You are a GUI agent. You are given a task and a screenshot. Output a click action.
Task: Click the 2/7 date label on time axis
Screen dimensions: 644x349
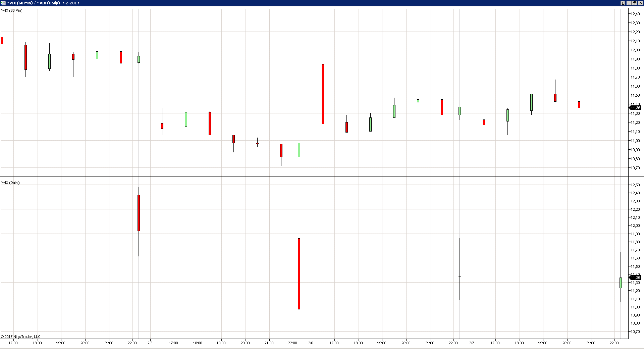click(x=471, y=343)
